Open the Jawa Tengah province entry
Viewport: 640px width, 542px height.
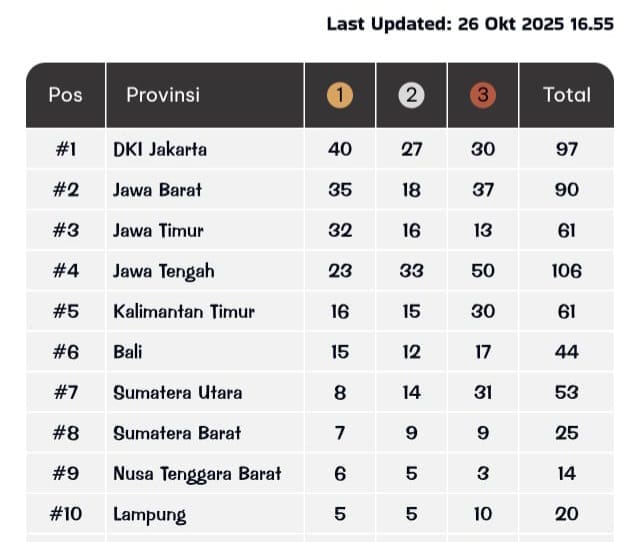click(x=164, y=271)
